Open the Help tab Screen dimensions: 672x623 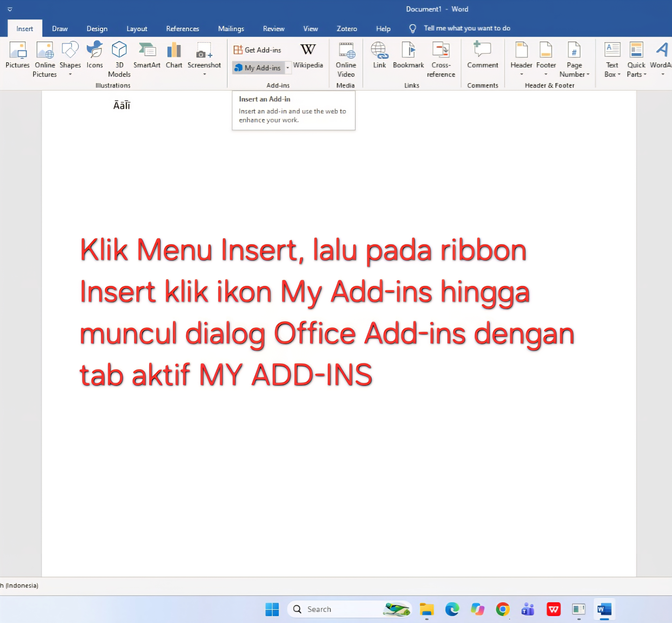click(x=383, y=29)
